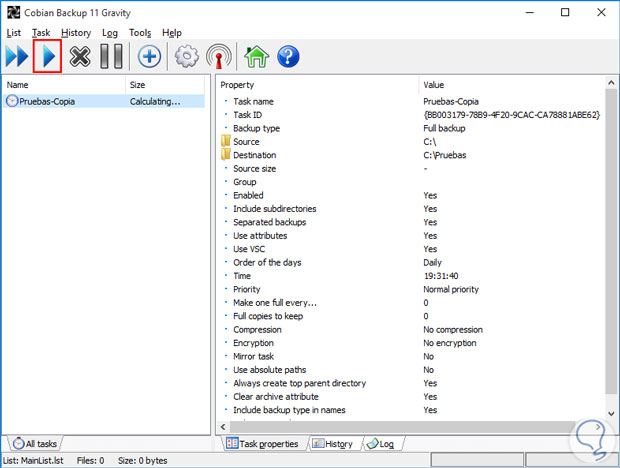The width and height of the screenshot is (620, 468).
Task: Click the Value column header
Action: pos(512,85)
